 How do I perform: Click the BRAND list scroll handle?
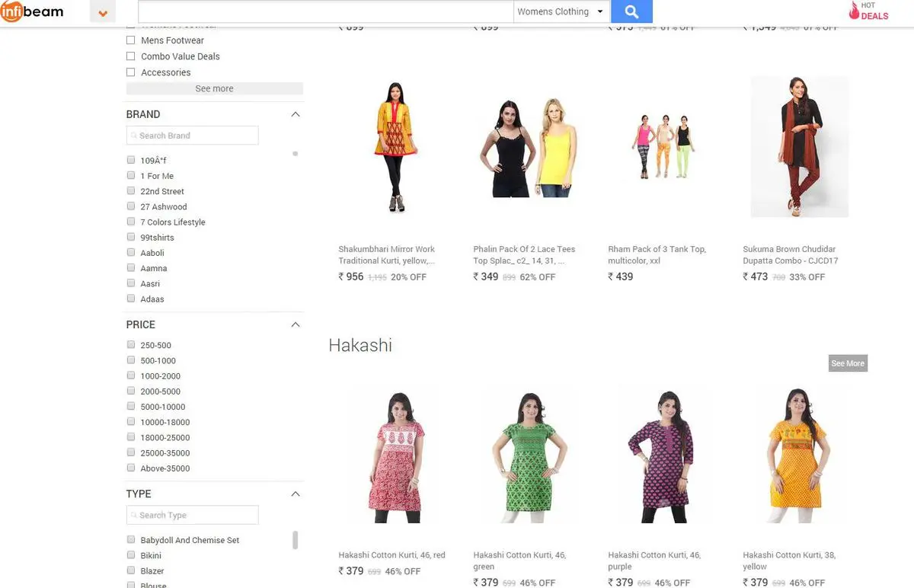click(x=296, y=153)
